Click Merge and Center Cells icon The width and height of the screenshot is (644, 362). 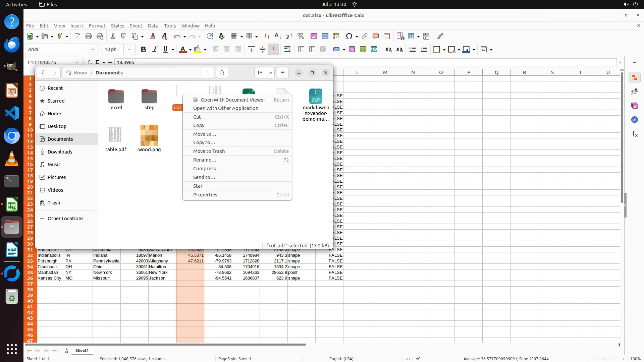click(x=301, y=50)
